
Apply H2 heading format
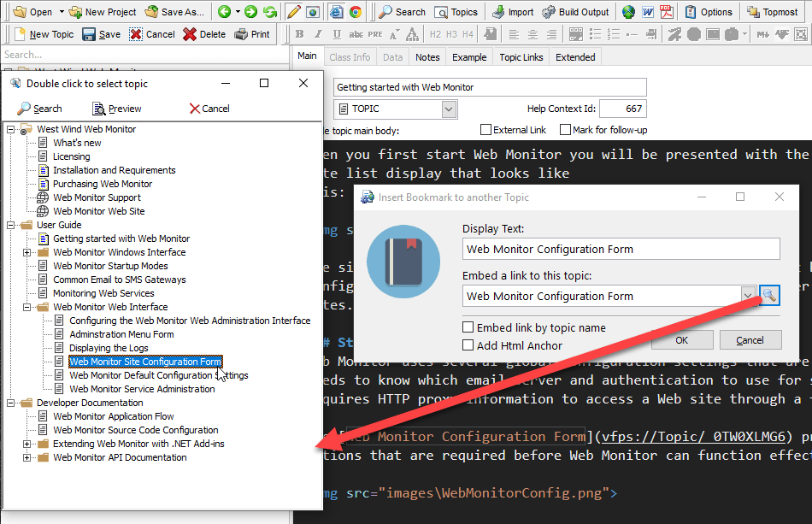(x=436, y=34)
